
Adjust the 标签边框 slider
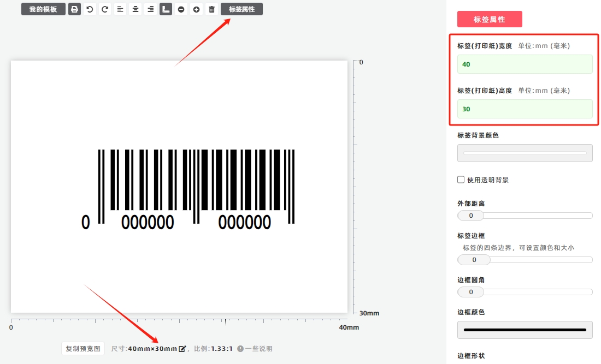tap(525, 260)
